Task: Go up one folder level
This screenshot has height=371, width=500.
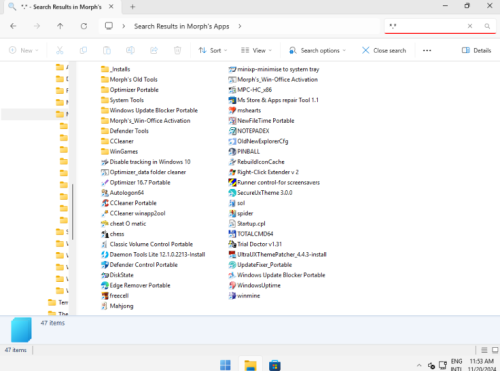Action: [60, 26]
